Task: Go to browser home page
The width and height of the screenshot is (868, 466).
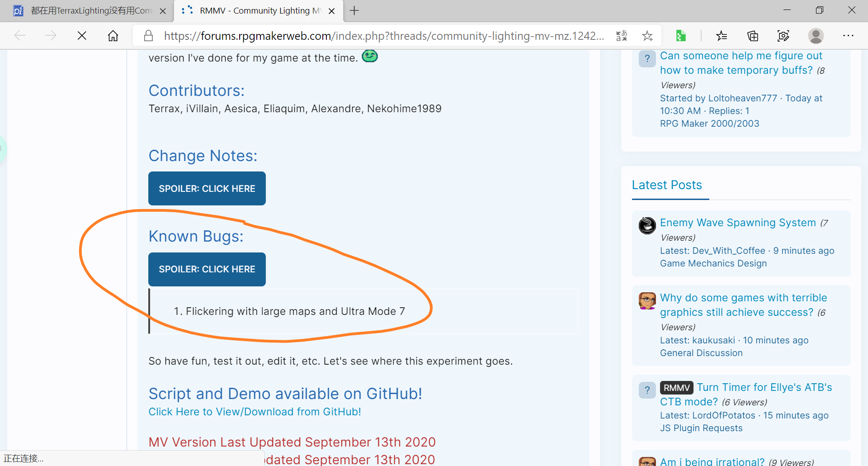Action: coord(113,36)
